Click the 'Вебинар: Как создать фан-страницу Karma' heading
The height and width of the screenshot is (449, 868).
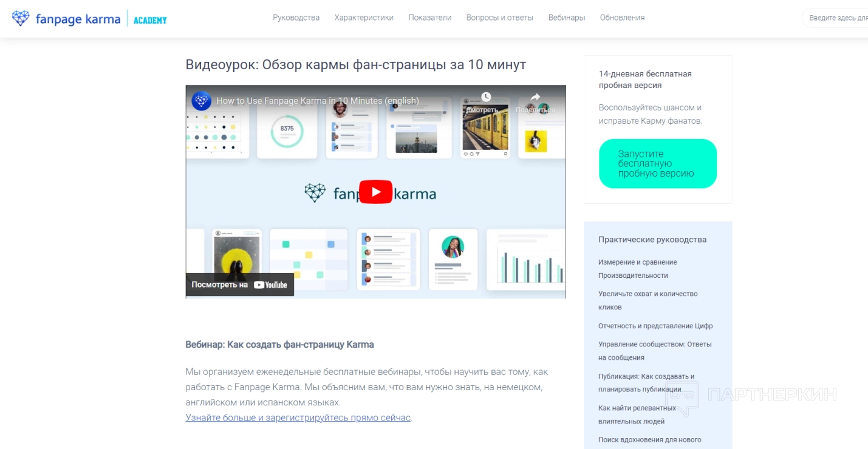[x=279, y=345]
